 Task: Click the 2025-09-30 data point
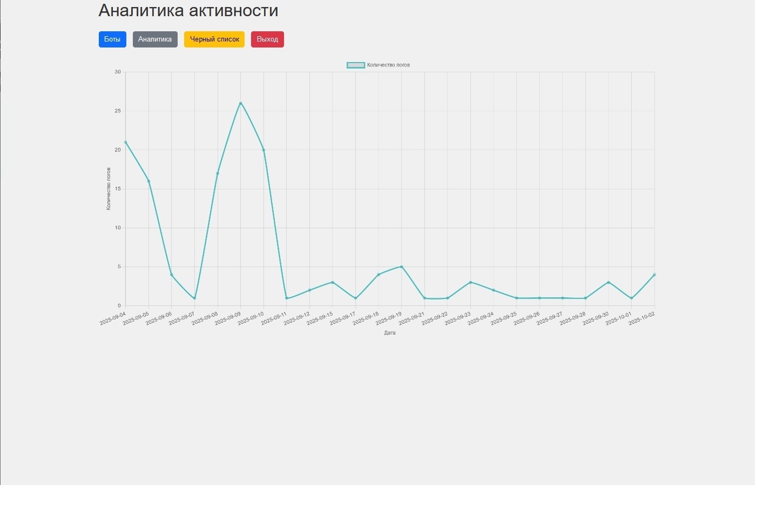pyautogui.click(x=609, y=283)
